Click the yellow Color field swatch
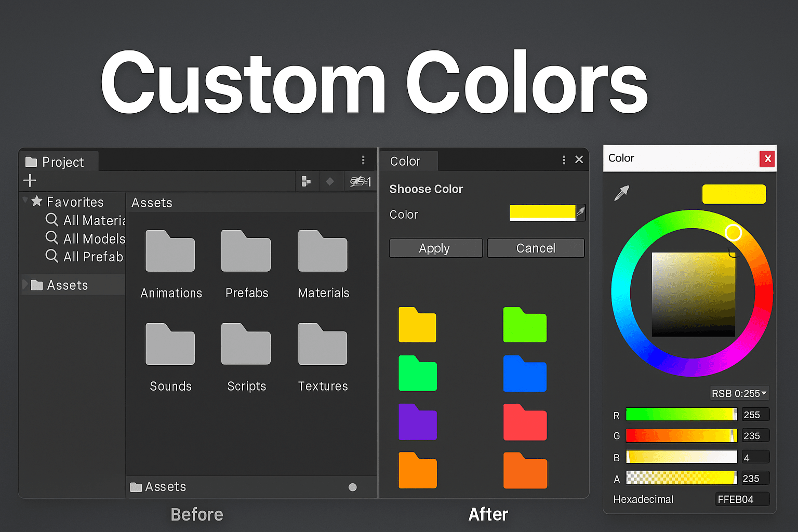 click(542, 213)
